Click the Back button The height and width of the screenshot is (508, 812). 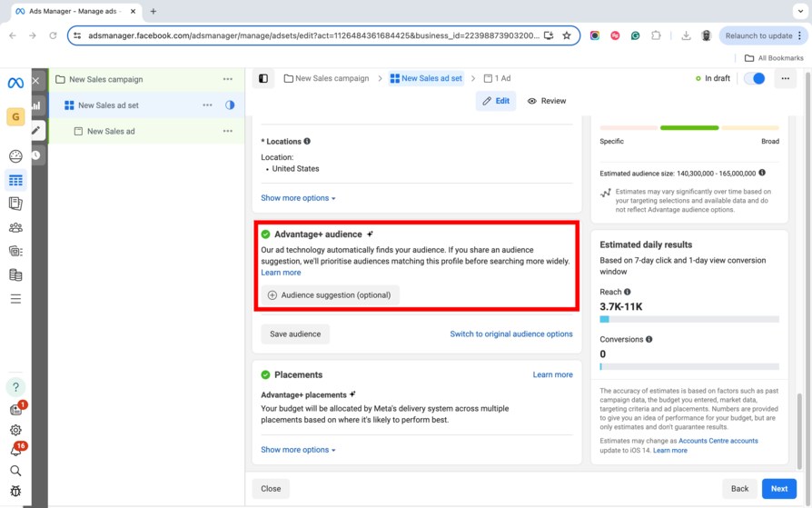tap(739, 488)
